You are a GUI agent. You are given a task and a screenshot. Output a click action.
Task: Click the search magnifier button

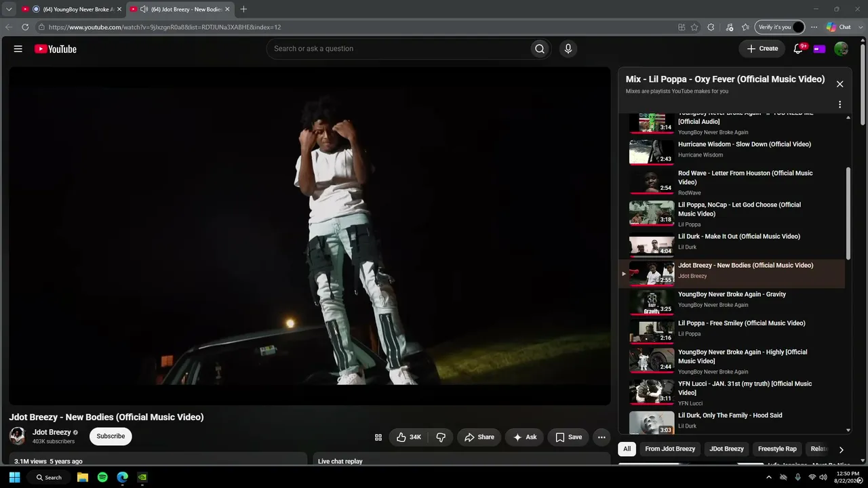[540, 49]
